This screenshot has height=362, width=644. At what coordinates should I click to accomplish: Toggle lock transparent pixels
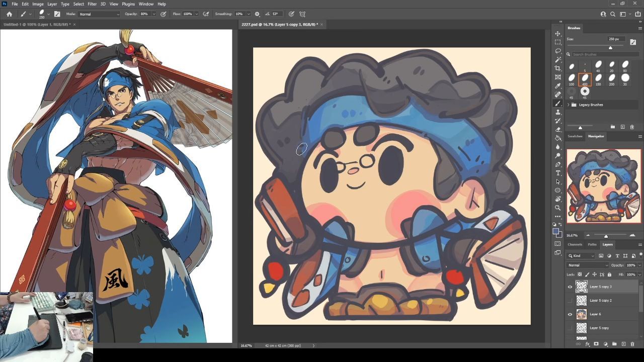pos(580,275)
